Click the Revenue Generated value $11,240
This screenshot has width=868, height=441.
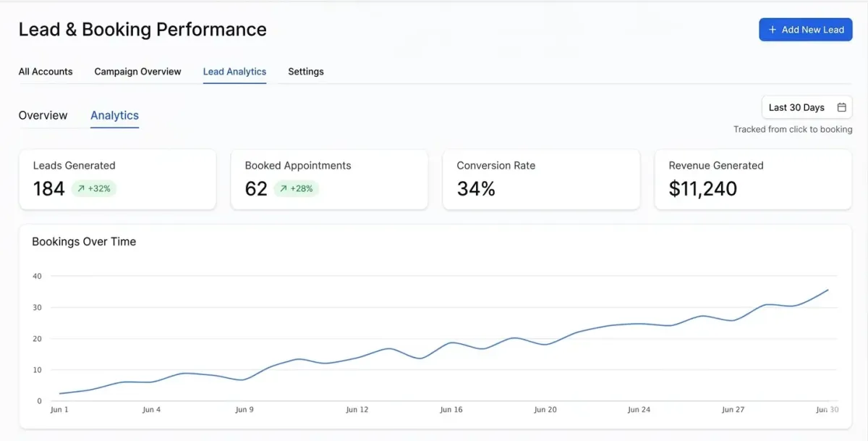tap(703, 189)
